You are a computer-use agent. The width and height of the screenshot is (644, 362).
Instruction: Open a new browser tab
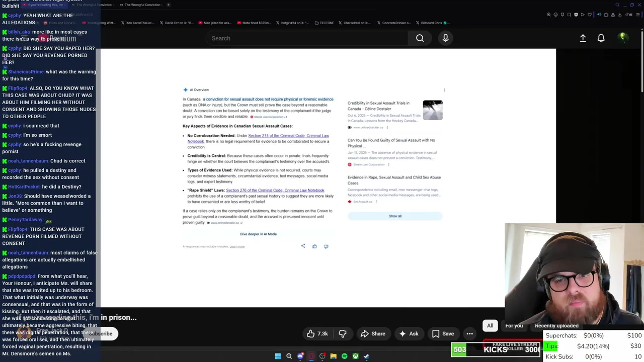click(168, 5)
